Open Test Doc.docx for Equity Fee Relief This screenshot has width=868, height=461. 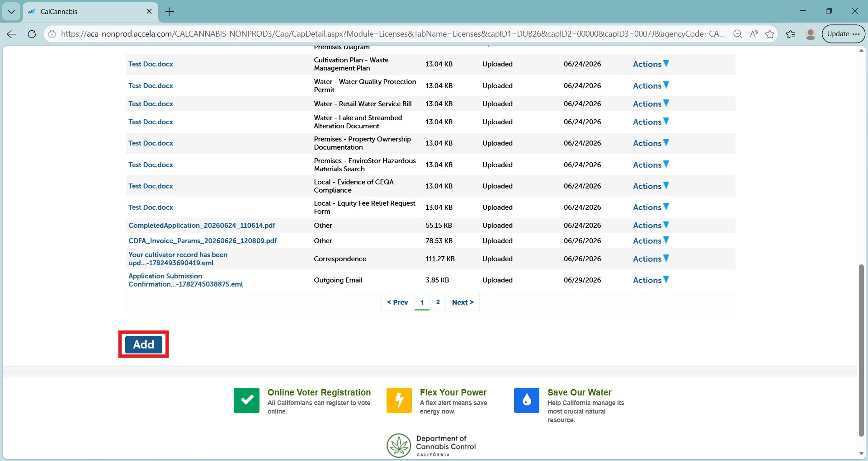tap(151, 207)
